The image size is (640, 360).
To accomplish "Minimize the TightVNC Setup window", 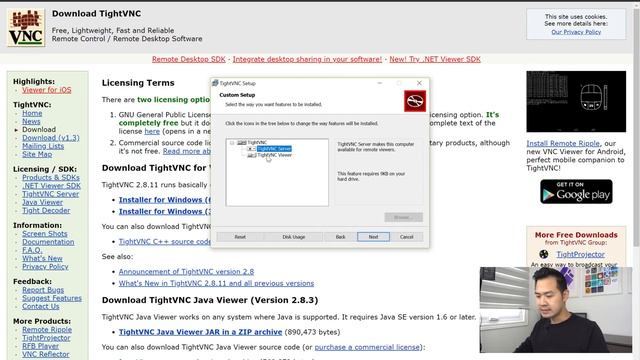I will 380,83.
